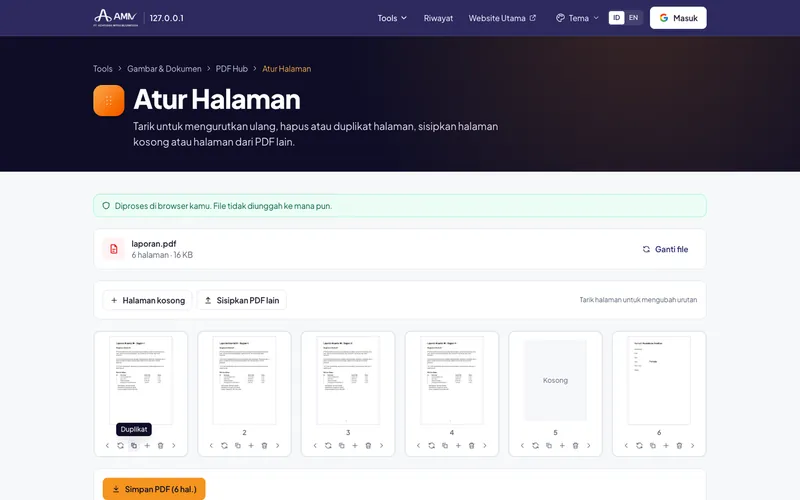The image size is (800, 500).
Task: Move page 2 right with its arrow
Action: click(x=278, y=445)
